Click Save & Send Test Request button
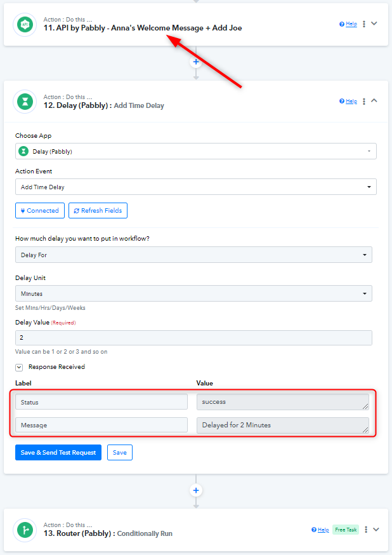 coord(58,452)
